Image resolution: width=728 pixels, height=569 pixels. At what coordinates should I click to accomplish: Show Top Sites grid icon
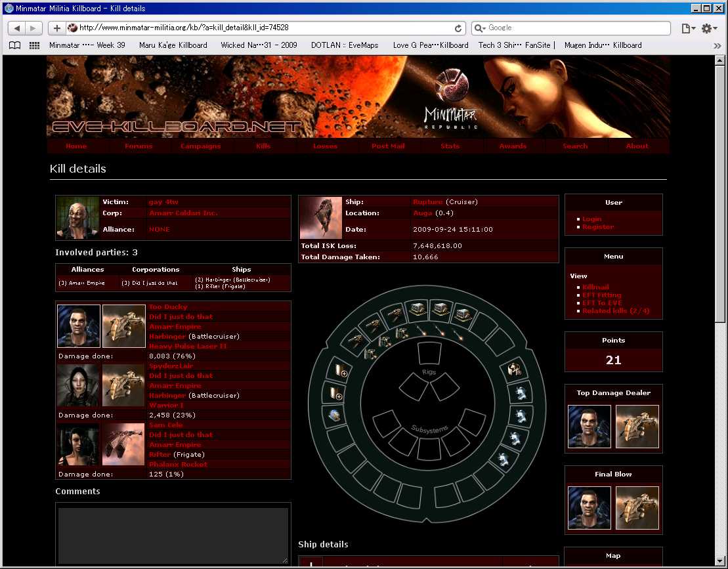coord(34,45)
